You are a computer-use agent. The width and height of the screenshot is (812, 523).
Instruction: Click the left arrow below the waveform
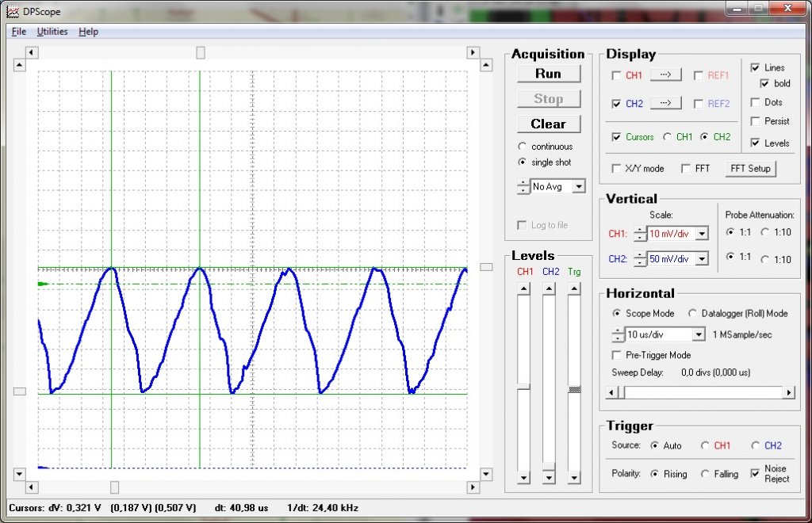[x=32, y=487]
